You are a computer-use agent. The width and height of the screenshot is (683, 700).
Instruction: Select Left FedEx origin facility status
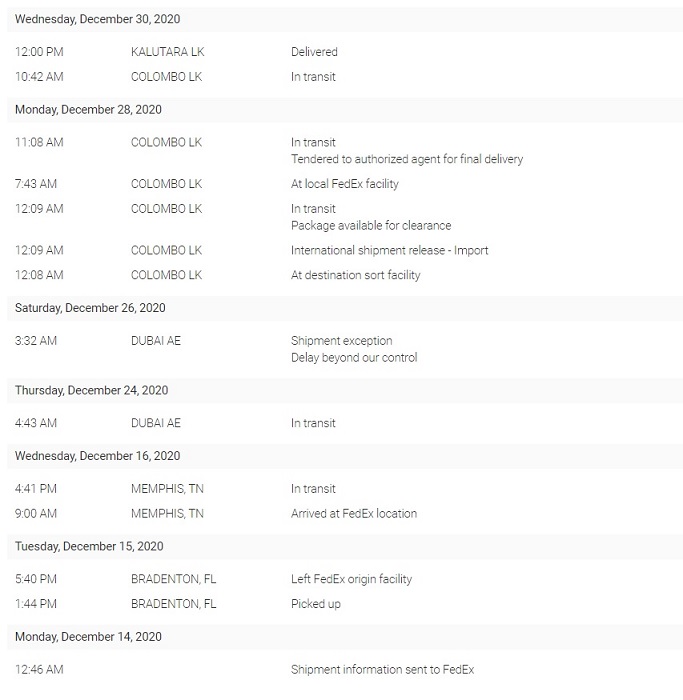pyautogui.click(x=351, y=579)
